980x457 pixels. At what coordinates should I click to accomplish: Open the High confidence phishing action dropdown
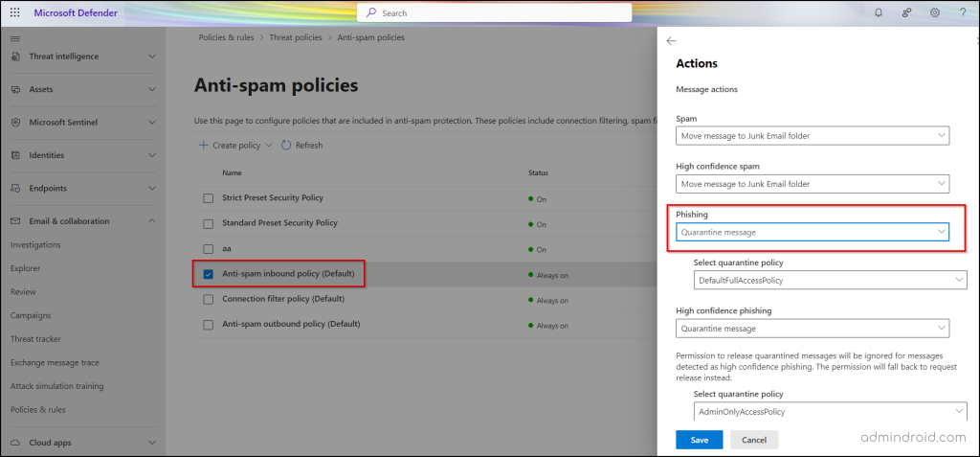(813, 328)
